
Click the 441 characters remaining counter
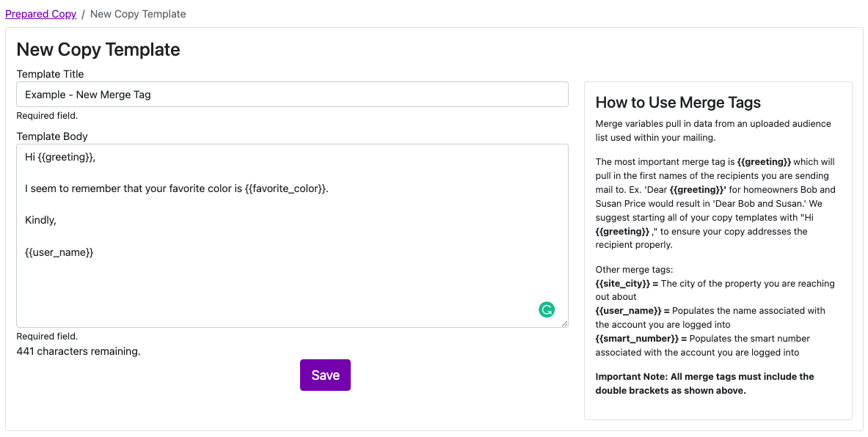click(x=79, y=351)
